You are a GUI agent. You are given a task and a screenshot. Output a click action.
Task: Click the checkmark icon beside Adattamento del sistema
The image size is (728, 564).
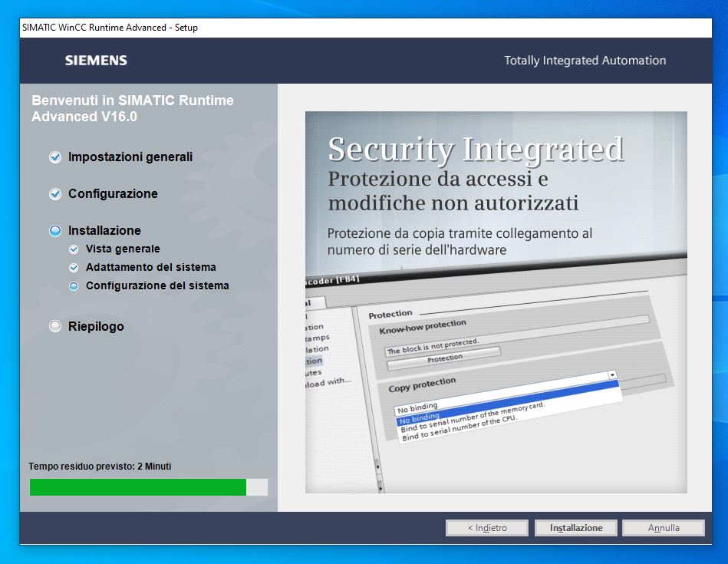pyautogui.click(x=74, y=268)
